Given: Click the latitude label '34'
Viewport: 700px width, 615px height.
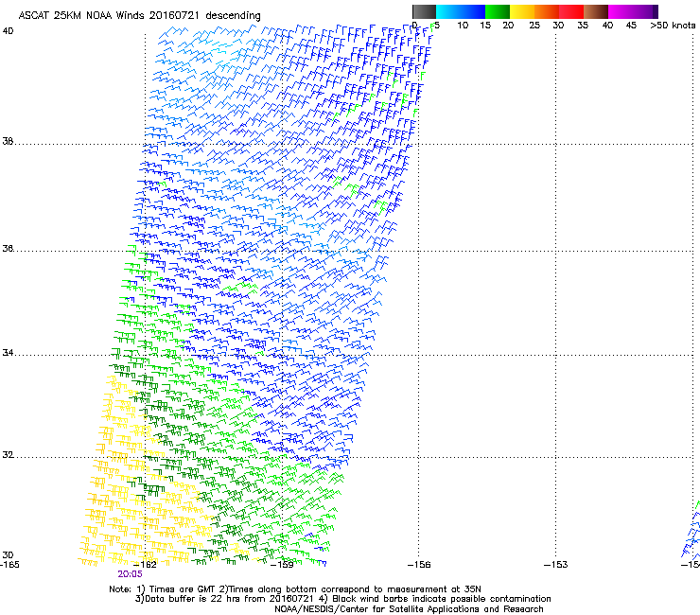Looking at the screenshot, I should click(x=8, y=353).
